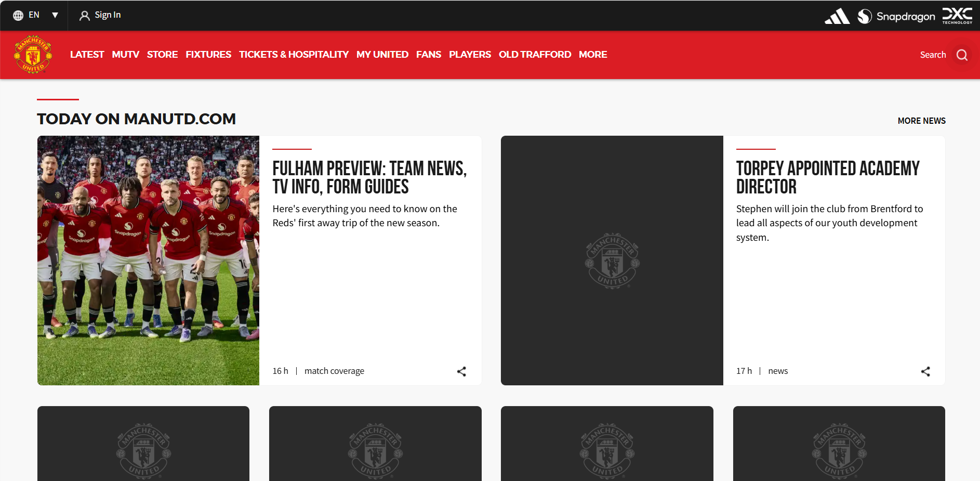Image resolution: width=980 pixels, height=481 pixels.
Task: Open the MORE navigation menu
Action: (593, 55)
